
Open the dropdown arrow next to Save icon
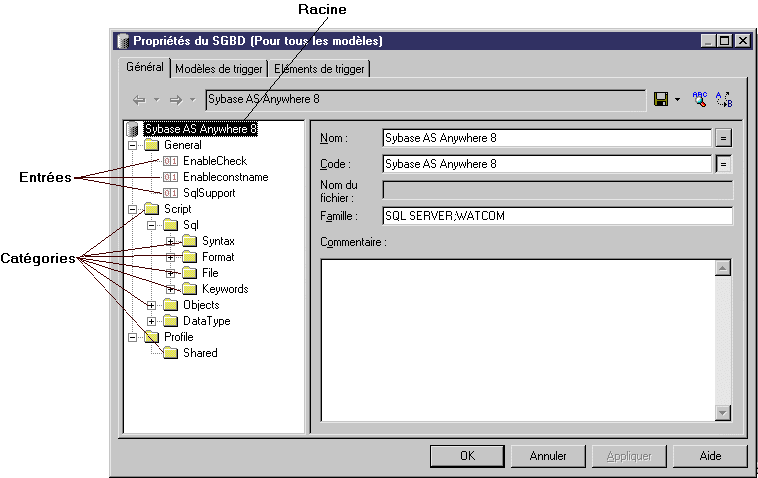click(x=678, y=100)
